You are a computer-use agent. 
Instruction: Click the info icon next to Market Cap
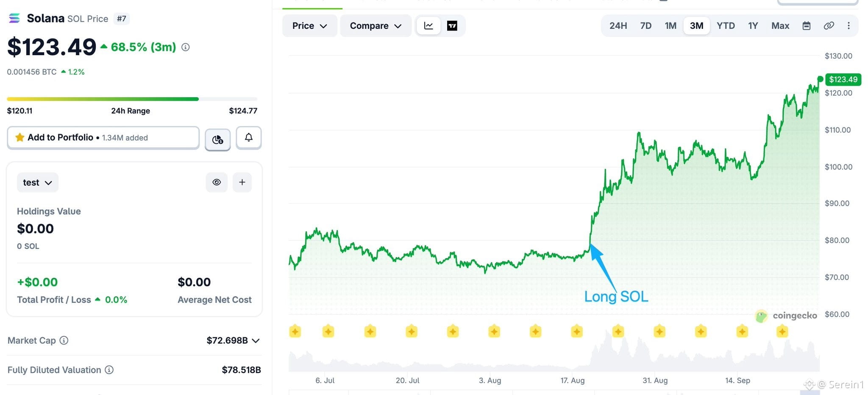click(x=64, y=340)
